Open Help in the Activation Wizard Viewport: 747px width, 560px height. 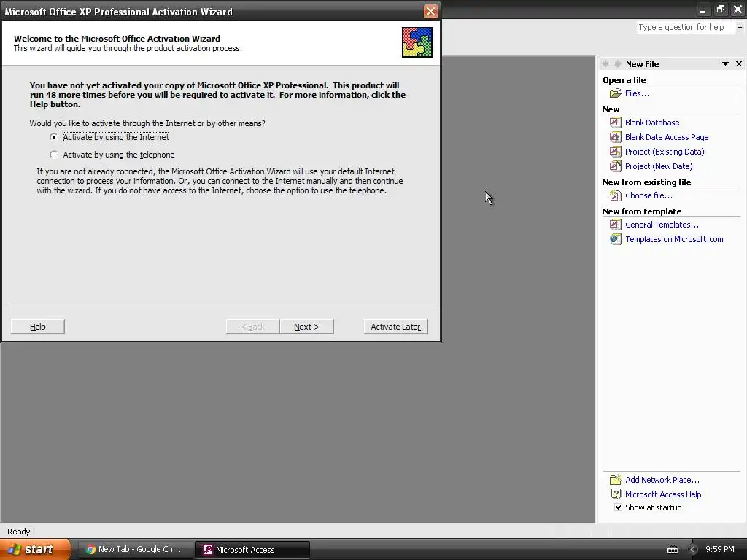tap(38, 327)
